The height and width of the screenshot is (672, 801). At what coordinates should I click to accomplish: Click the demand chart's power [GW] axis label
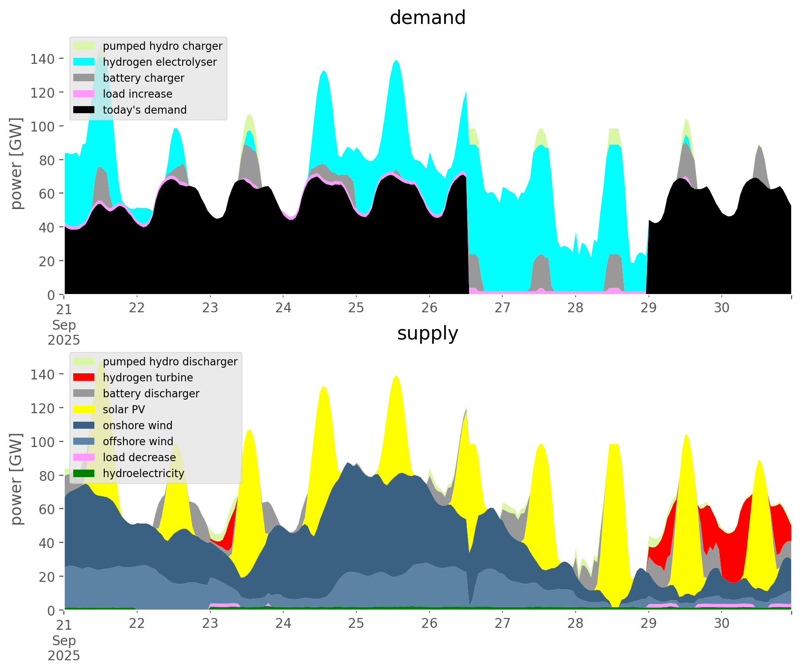[16, 163]
